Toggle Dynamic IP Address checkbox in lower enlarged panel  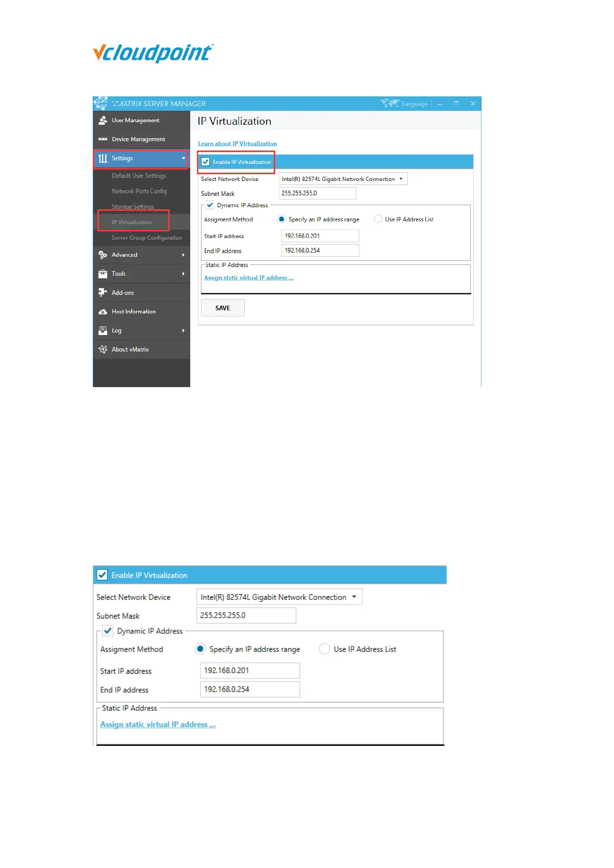click(x=108, y=631)
